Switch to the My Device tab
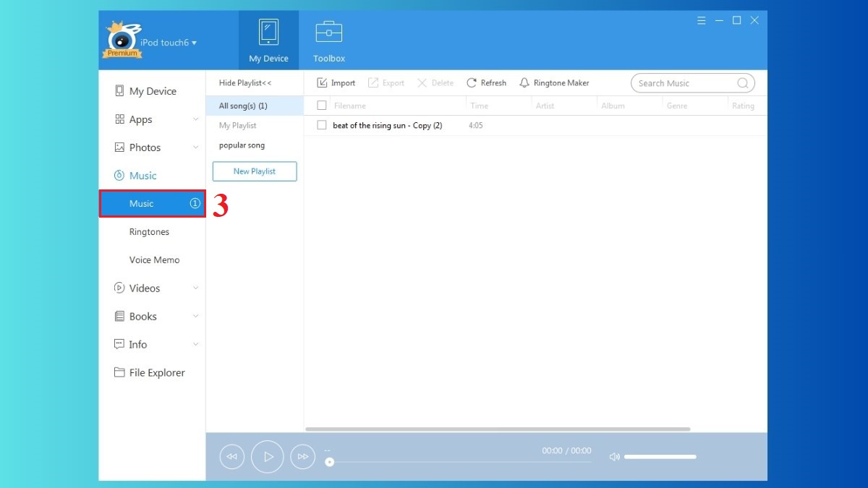868x488 pixels. point(268,40)
